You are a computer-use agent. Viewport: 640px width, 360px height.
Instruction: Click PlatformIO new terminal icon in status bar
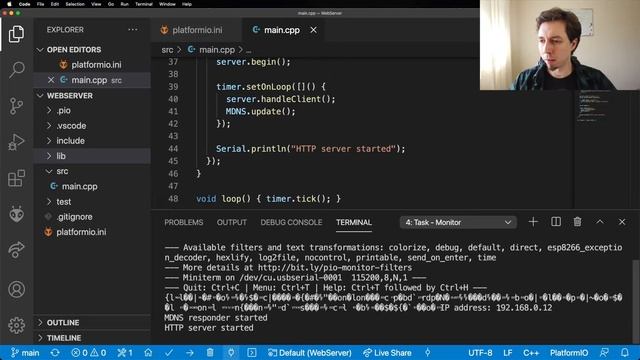pos(252,353)
